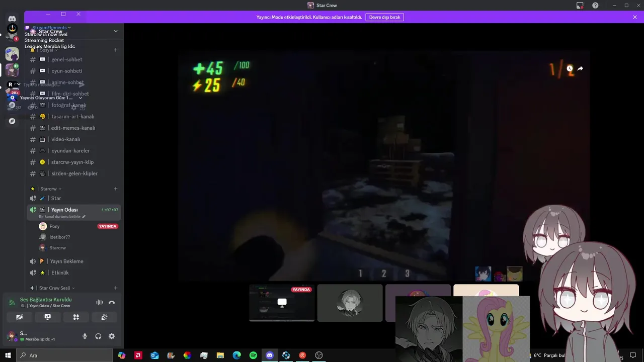Start screen share from voice panel

tap(48, 317)
